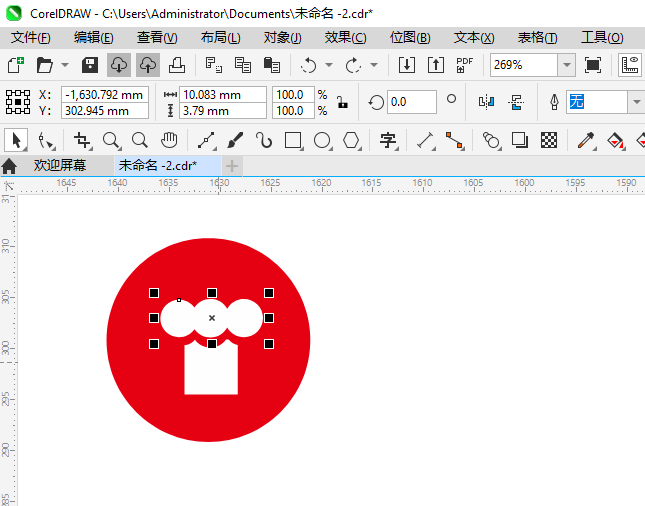Click the New document icon
Viewport: 645px width, 506px height.
coord(16,65)
